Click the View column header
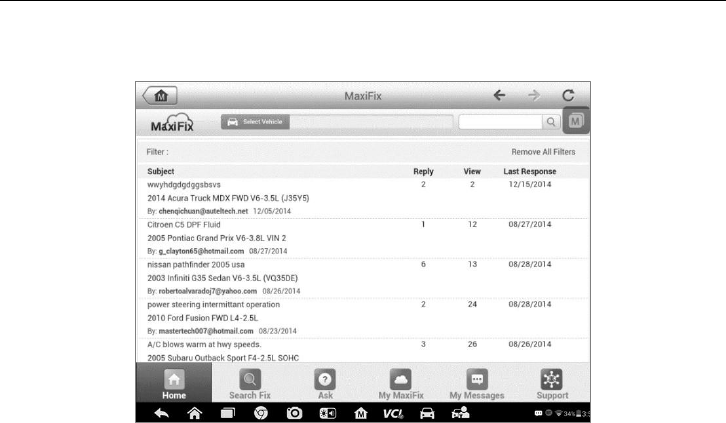This screenshot has height=423, width=726. (472, 171)
